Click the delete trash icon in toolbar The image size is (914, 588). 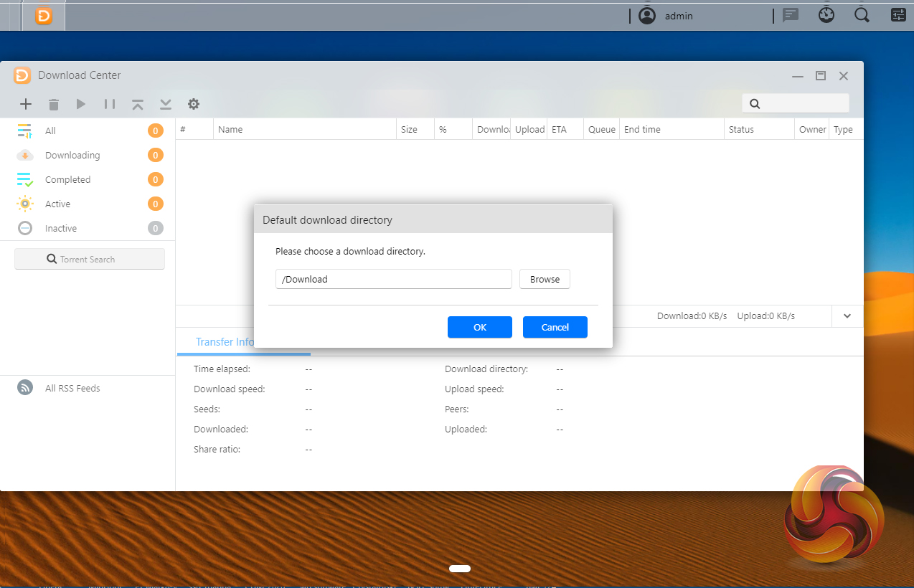(54, 105)
